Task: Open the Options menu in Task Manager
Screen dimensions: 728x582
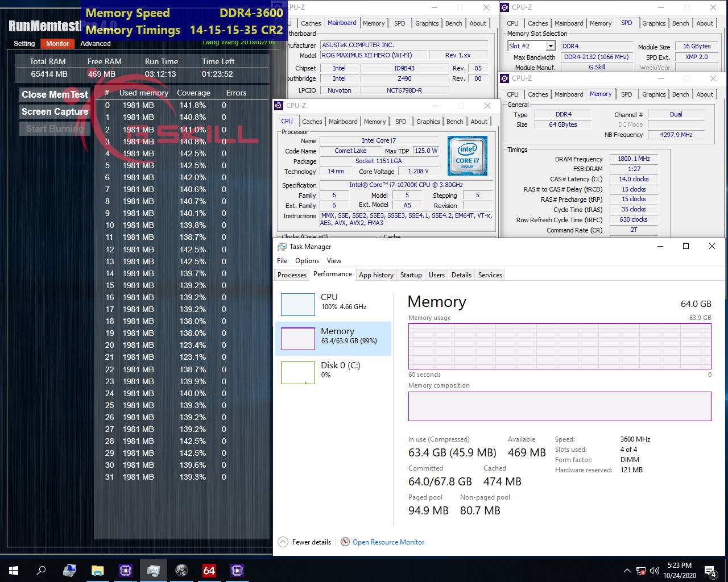Action: click(307, 260)
